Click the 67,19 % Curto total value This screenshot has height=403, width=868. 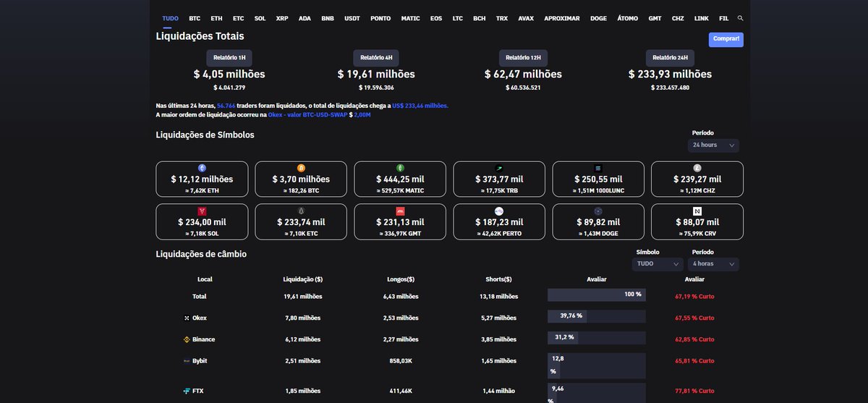coord(694,297)
